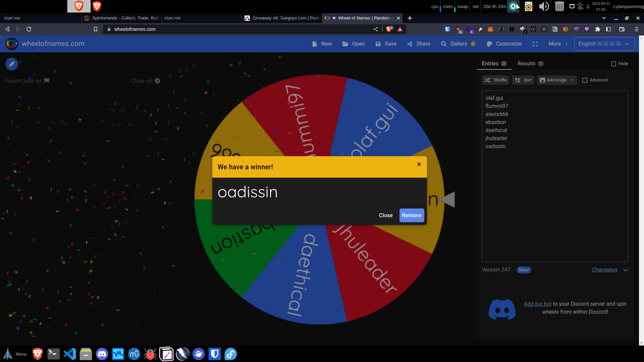
Task: Click the fullscreen icon in header
Action: 535,44
